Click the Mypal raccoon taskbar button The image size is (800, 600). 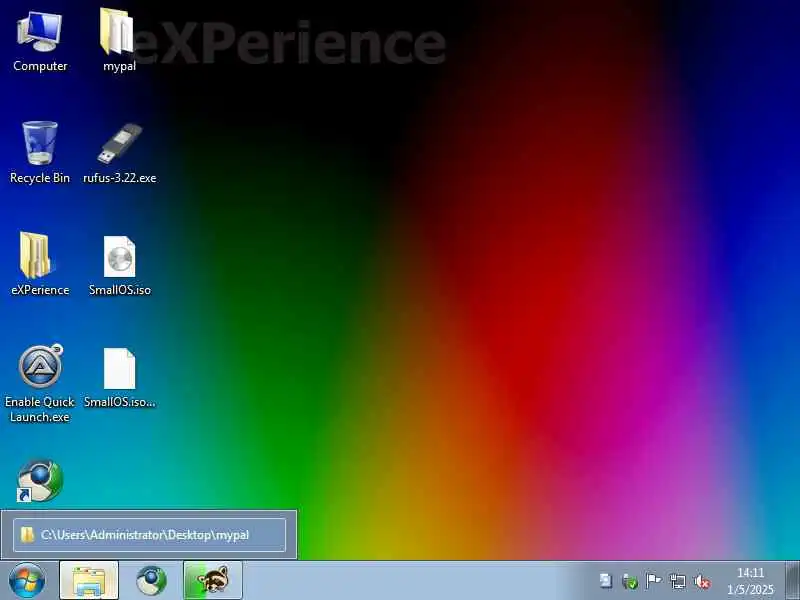click(213, 581)
